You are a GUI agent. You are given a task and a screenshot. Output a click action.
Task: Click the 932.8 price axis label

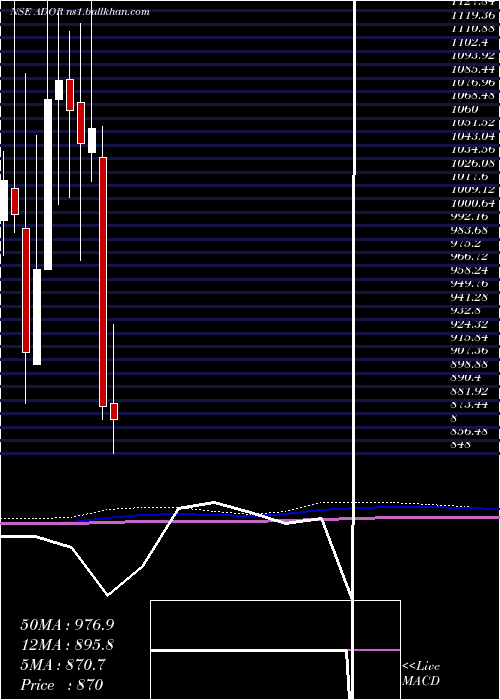click(x=466, y=310)
